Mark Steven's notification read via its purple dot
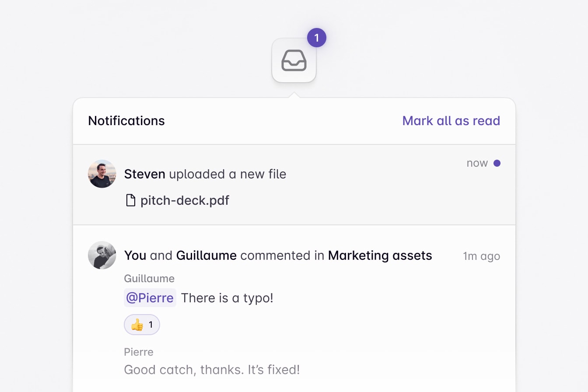 [x=497, y=163]
